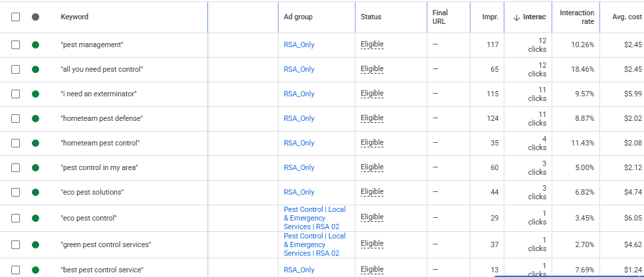This screenshot has width=644, height=277.
Task: Click green status dot for "i need an exterminator"
Action: click(35, 94)
